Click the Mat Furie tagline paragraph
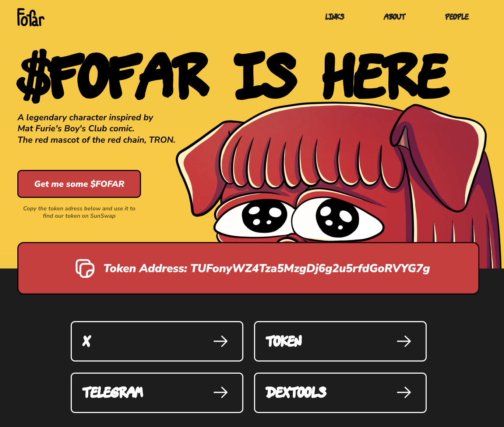Image resolution: width=504 pixels, height=427 pixels. (x=96, y=129)
